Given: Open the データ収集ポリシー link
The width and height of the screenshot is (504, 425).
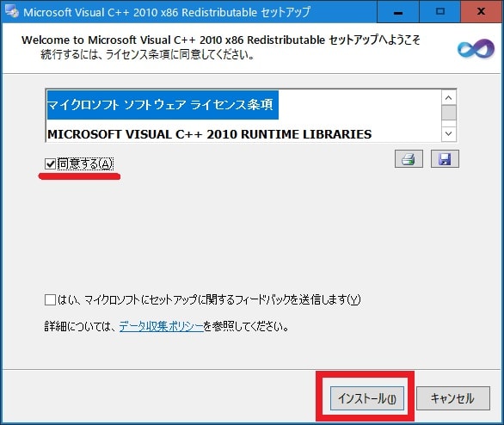Looking at the screenshot, I should coord(162,327).
